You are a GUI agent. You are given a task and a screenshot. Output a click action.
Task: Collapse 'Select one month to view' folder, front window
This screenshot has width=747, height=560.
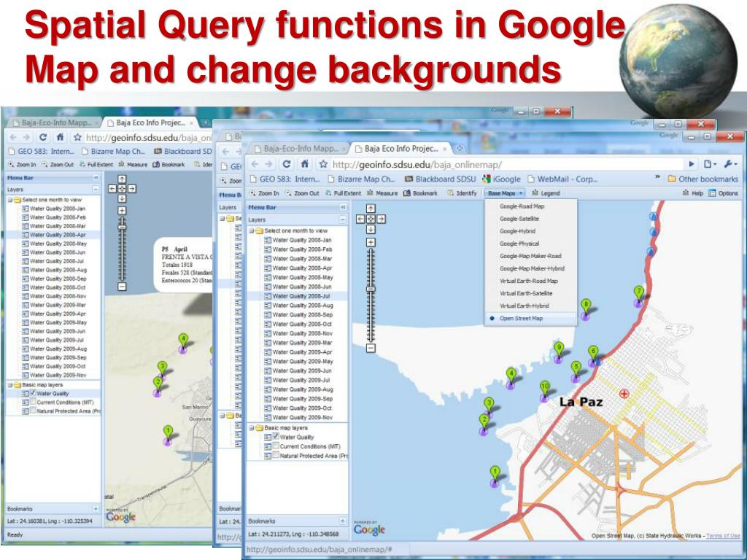pyautogui.click(x=251, y=231)
